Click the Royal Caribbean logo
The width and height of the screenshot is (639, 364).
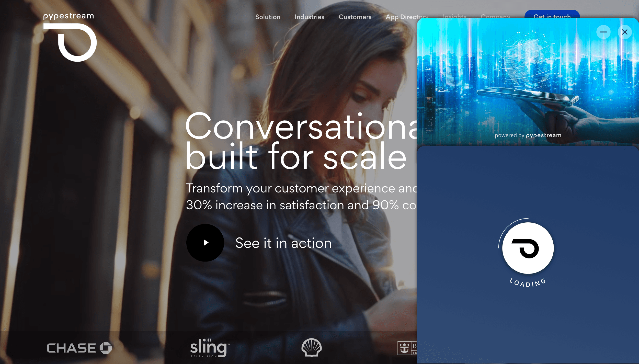[x=407, y=348]
